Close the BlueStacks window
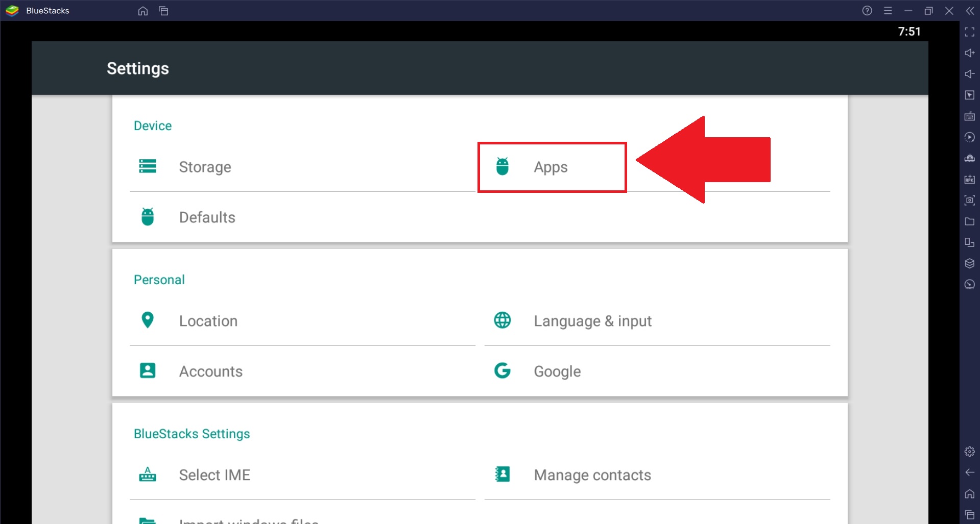 pos(949,11)
